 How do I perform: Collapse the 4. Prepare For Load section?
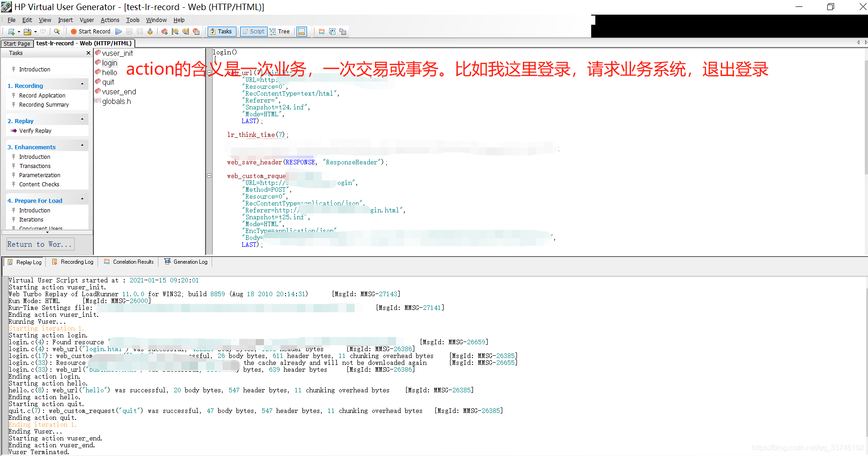82,199
